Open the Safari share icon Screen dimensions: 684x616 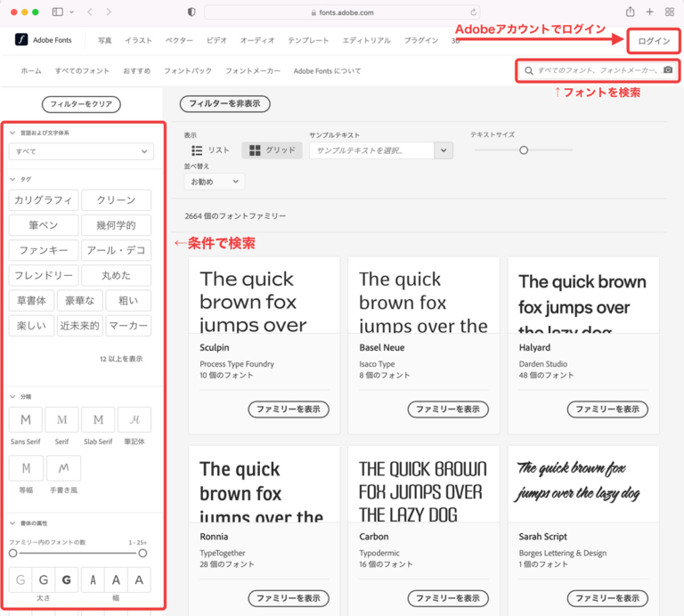[x=630, y=12]
